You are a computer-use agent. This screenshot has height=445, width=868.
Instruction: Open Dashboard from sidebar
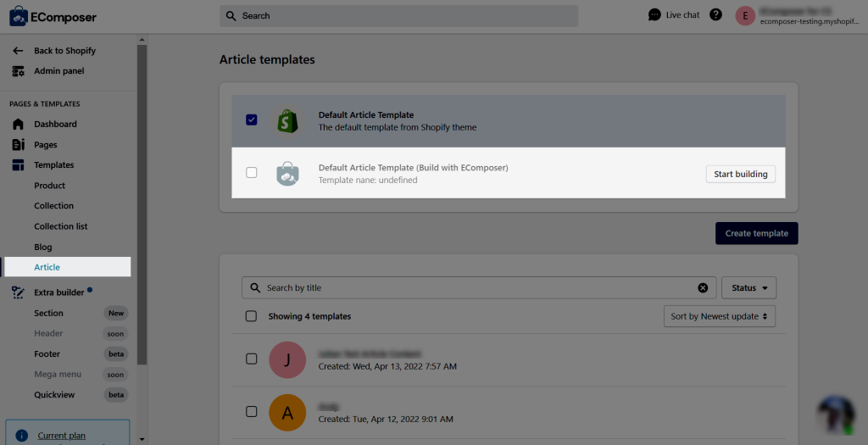[x=55, y=124]
